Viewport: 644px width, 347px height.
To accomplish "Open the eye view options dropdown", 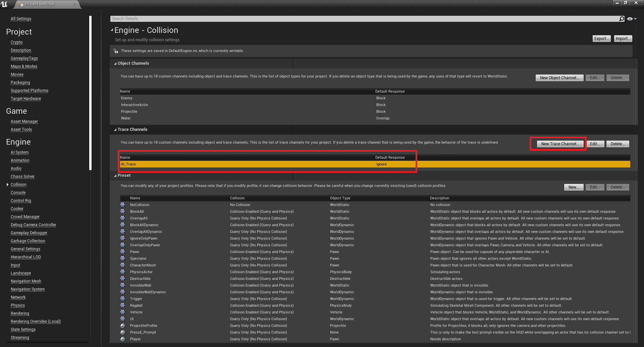I will (x=632, y=19).
